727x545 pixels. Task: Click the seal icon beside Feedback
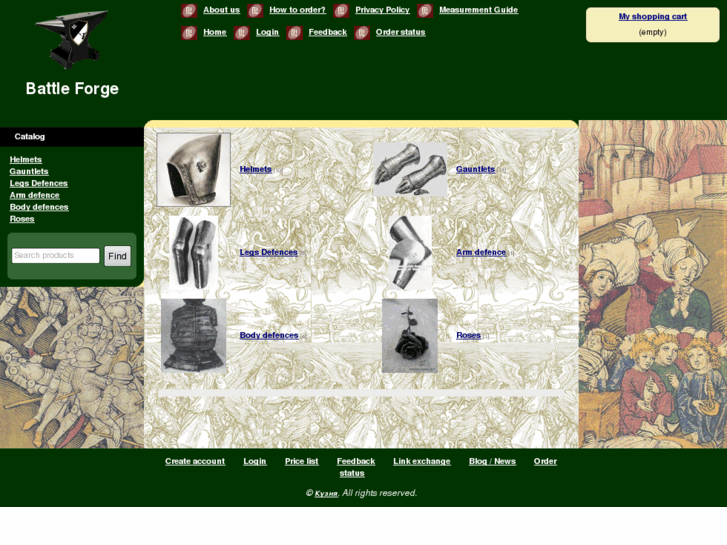294,32
